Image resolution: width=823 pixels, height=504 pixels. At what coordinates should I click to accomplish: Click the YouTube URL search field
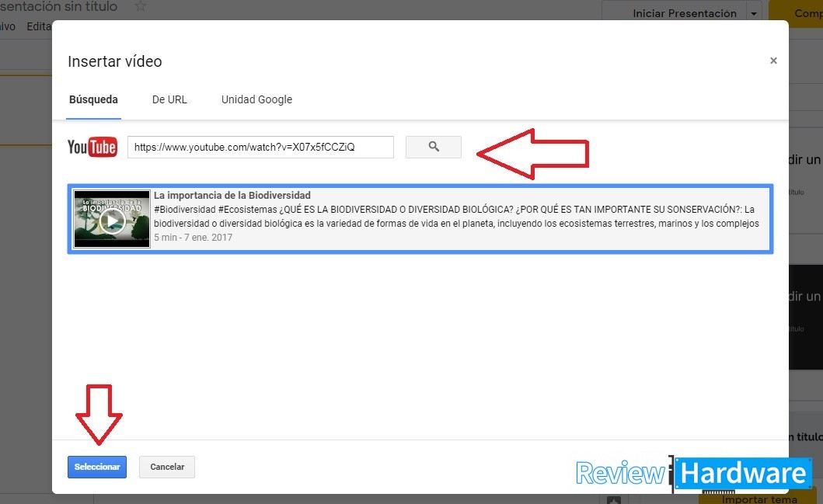point(260,147)
